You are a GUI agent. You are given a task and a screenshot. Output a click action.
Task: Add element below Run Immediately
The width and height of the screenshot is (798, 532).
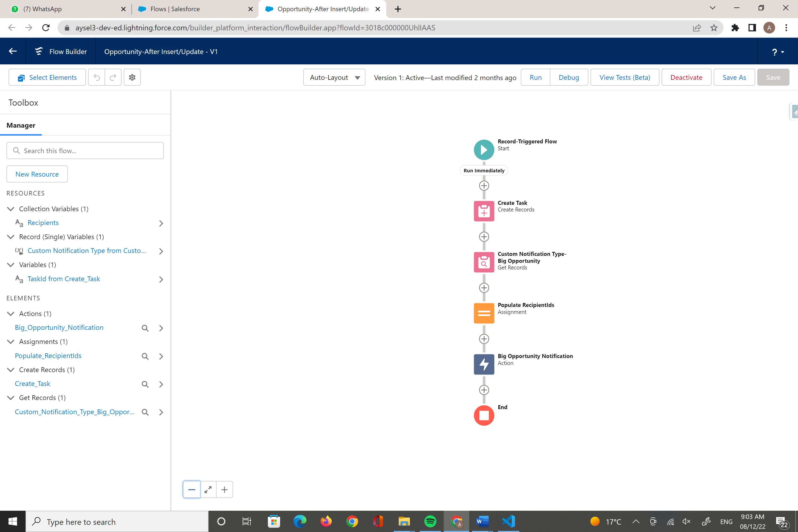(x=484, y=186)
